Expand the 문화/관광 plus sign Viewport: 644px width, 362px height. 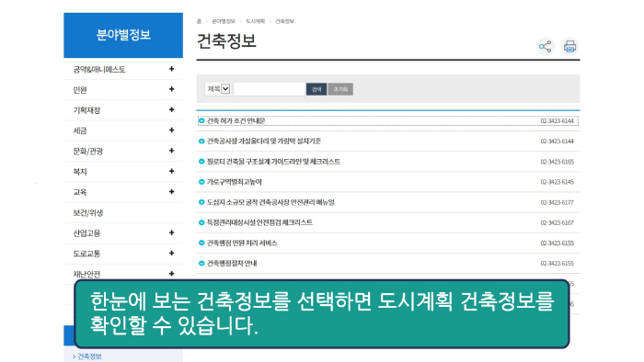(172, 151)
